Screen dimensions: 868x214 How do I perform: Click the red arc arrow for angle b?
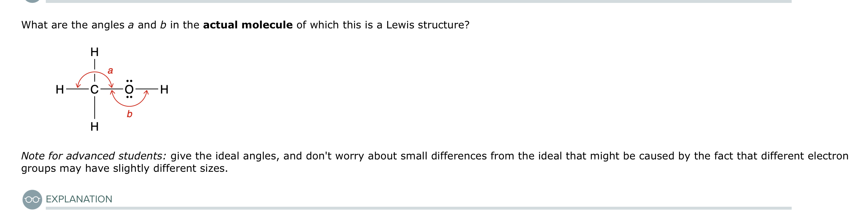pyautogui.click(x=129, y=106)
